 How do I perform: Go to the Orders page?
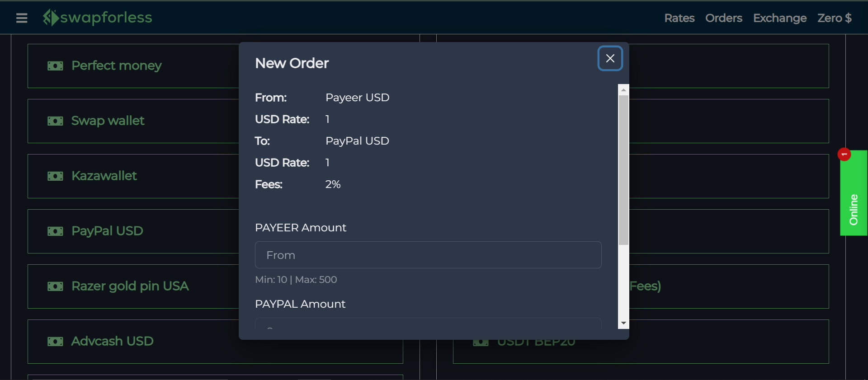click(723, 18)
